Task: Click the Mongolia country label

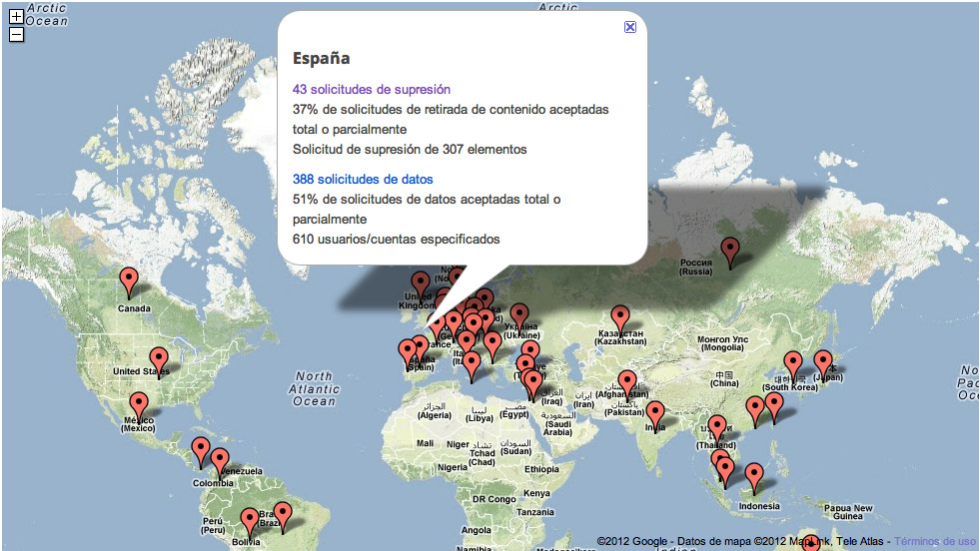Action: click(x=722, y=343)
